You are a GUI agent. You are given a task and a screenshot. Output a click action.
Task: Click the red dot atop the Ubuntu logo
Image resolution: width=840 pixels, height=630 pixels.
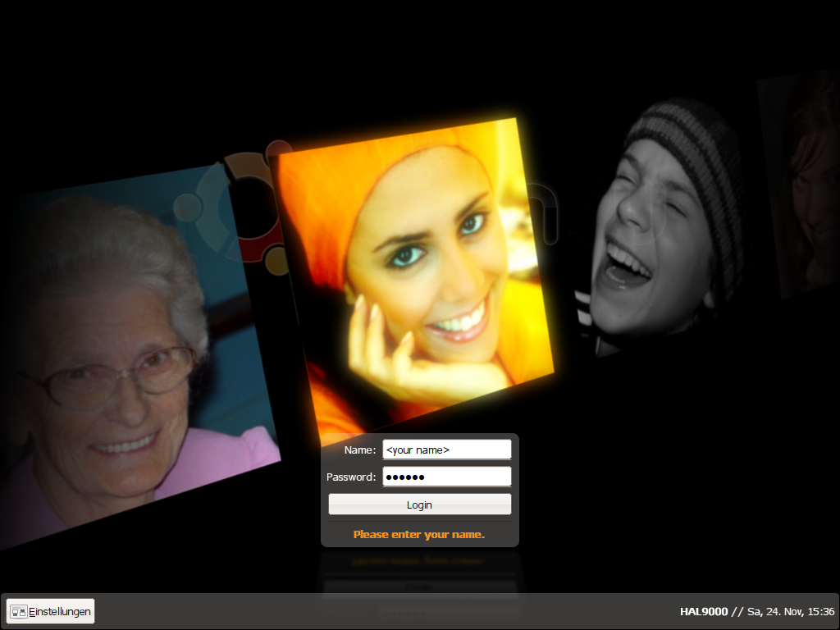point(278,149)
